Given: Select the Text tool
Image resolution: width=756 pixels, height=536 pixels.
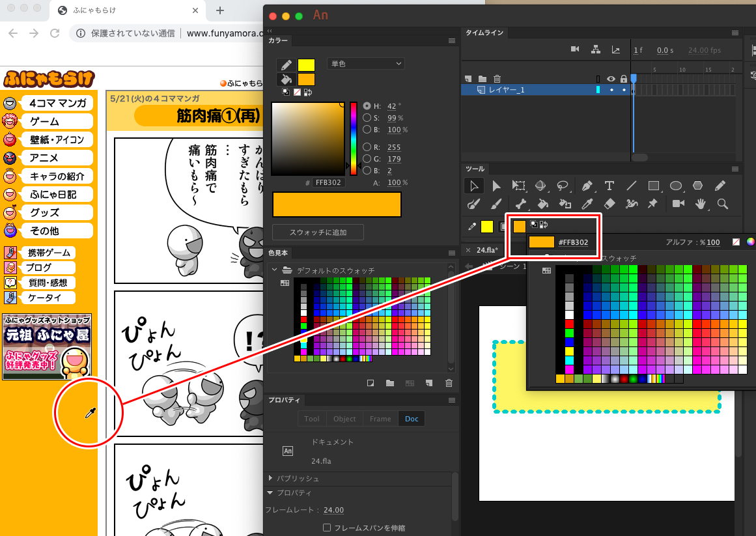Looking at the screenshot, I should tap(609, 186).
